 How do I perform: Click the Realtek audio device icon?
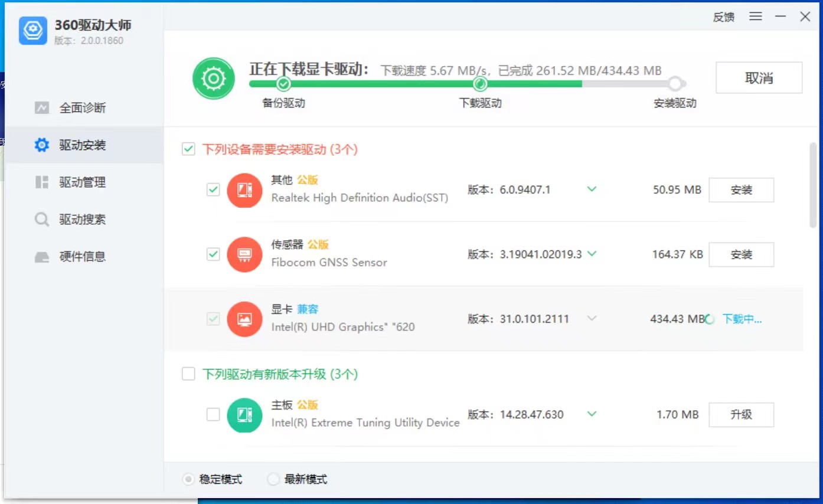[244, 190]
